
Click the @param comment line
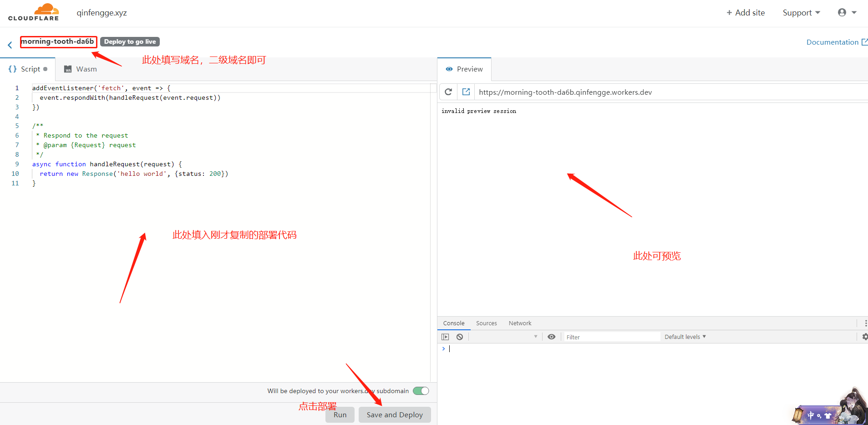coord(86,145)
